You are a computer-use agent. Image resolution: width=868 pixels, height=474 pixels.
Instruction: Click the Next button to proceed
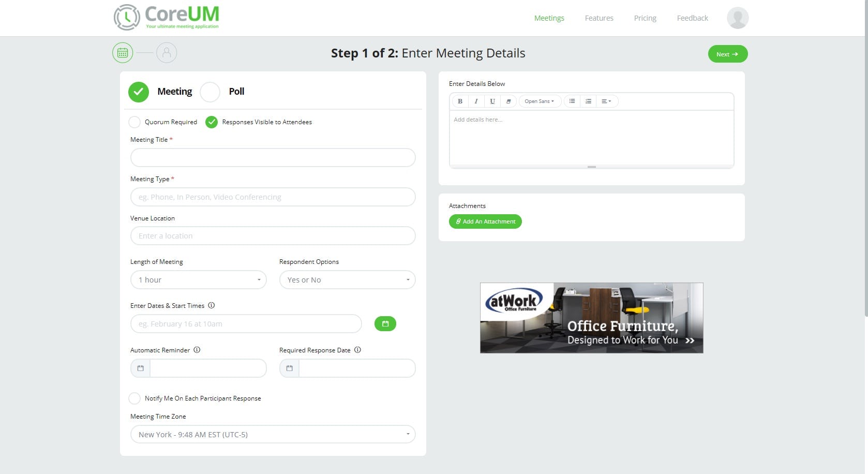point(727,53)
